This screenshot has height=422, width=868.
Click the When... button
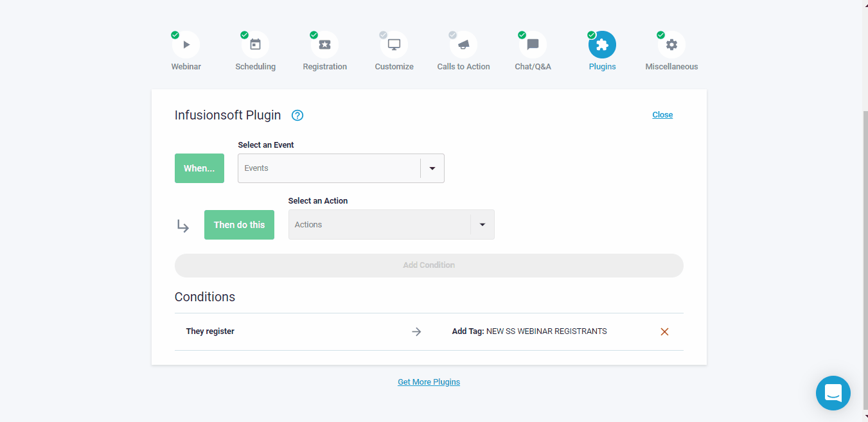coord(199,168)
